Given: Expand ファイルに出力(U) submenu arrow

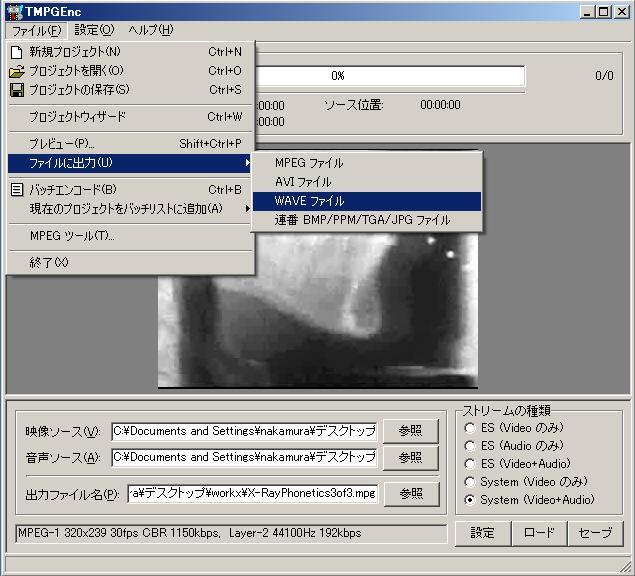Looking at the screenshot, I should tap(247, 163).
